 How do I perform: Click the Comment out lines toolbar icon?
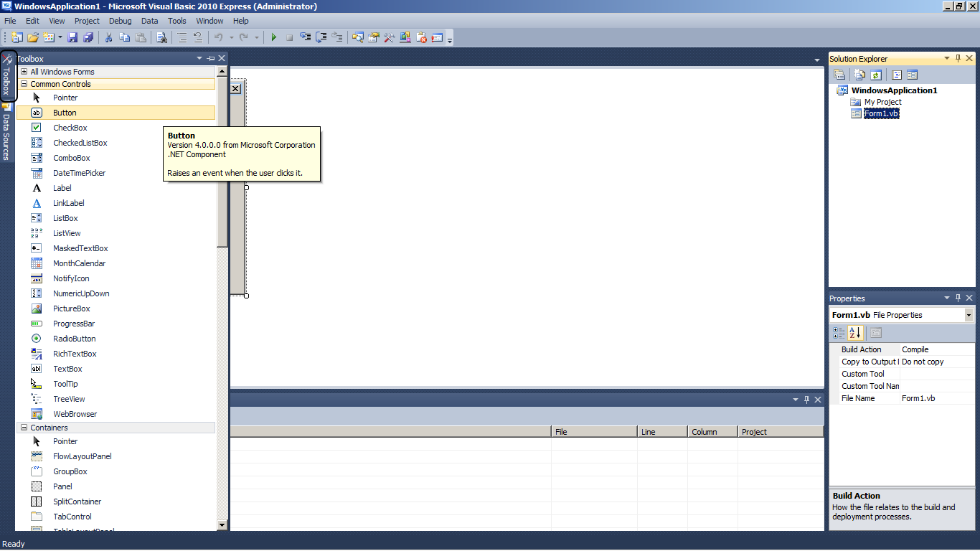click(x=182, y=37)
